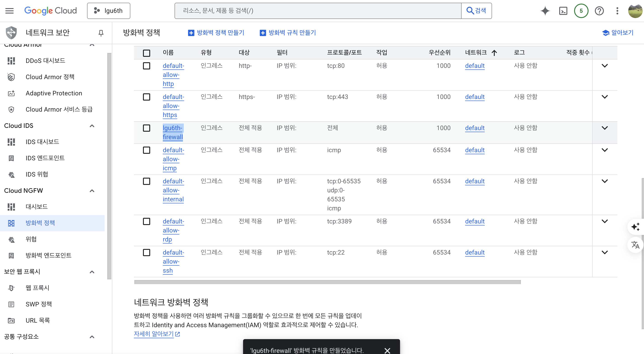Open Gemini AI assistant sparkle icon in header
This screenshot has height=354, width=644.
pos(545,11)
